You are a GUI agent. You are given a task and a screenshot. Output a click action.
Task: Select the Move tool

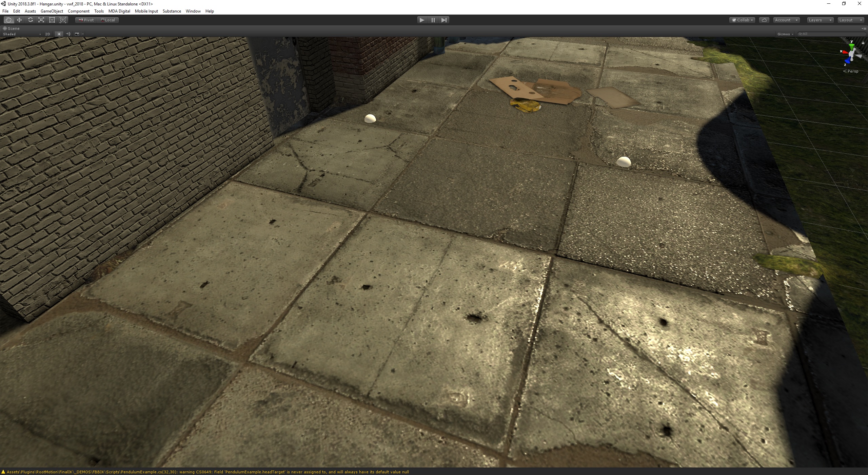(x=19, y=20)
